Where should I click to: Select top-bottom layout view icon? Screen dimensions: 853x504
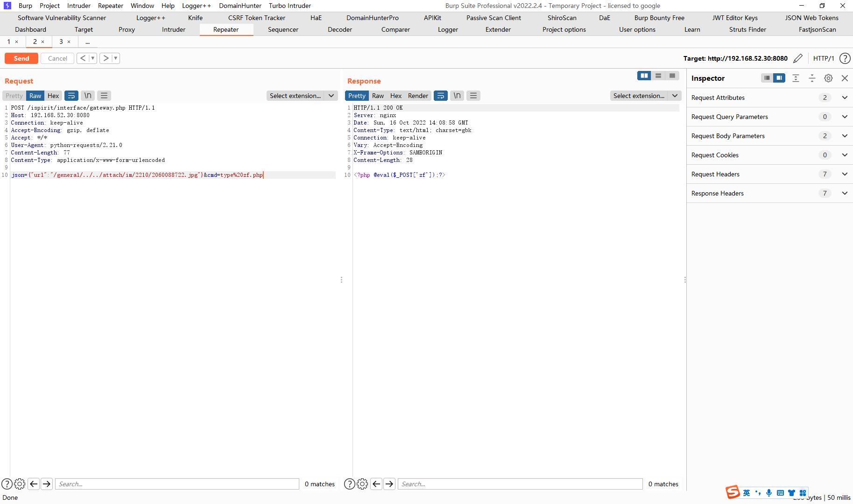click(x=658, y=76)
